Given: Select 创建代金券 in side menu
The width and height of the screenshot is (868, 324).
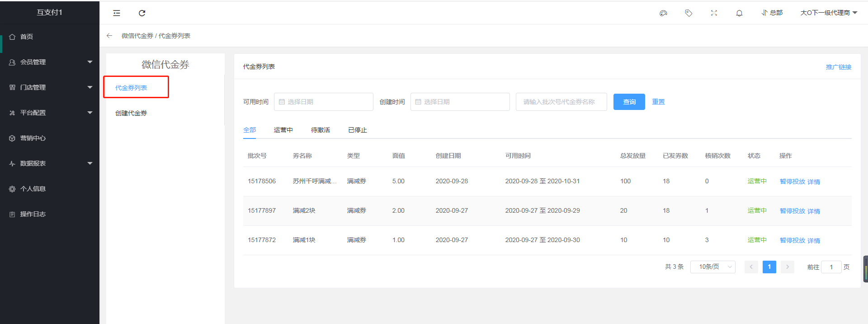Looking at the screenshot, I should (131, 113).
